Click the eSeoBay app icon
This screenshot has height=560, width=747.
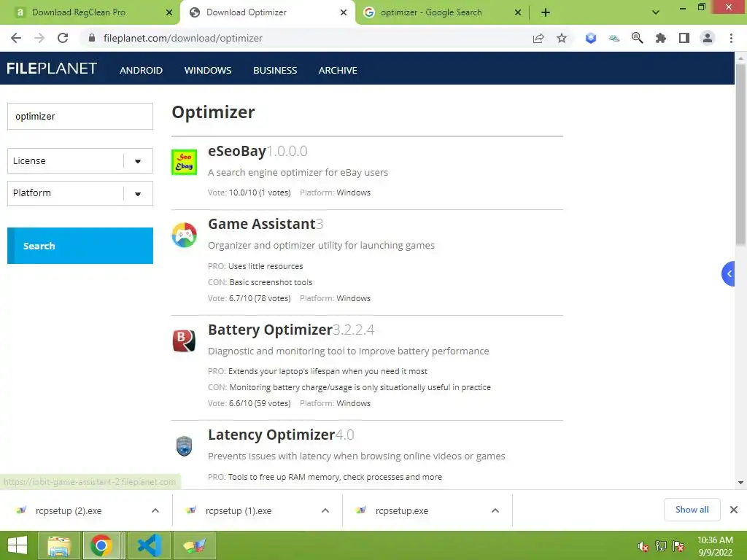(184, 162)
